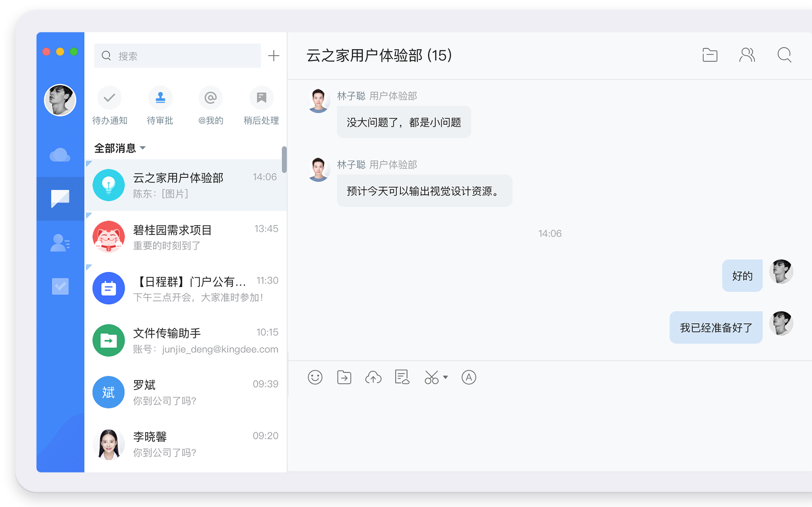Click the conversation list scrollbar

click(x=284, y=160)
